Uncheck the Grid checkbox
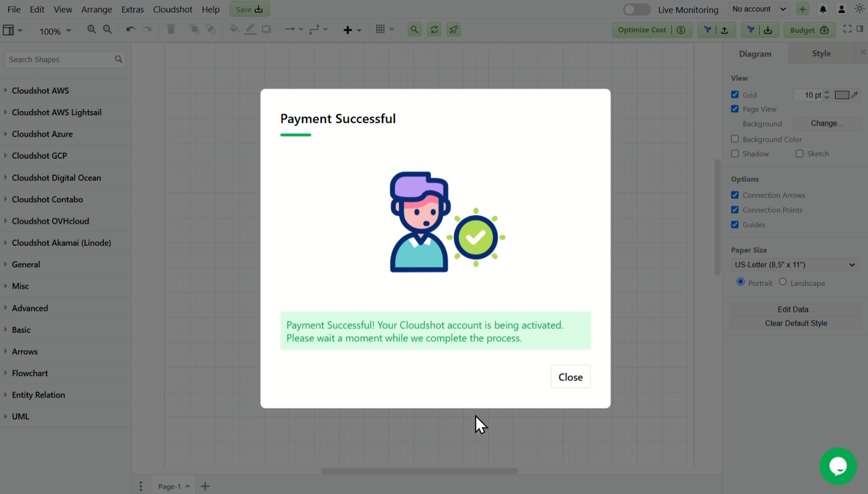Viewport: 868px width, 494px height. 735,94
